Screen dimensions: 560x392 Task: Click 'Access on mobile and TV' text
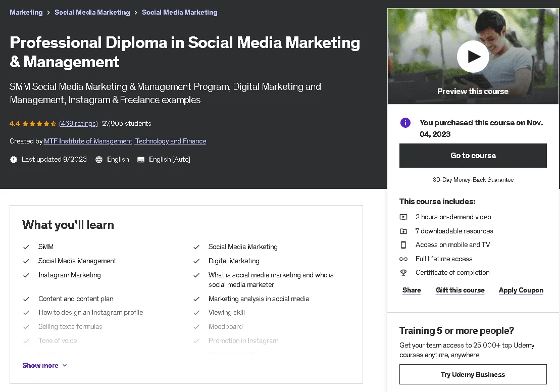[x=453, y=245]
